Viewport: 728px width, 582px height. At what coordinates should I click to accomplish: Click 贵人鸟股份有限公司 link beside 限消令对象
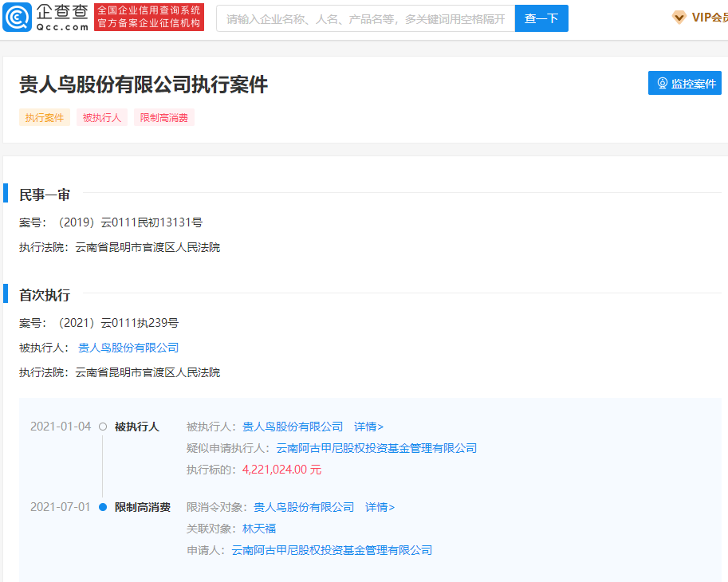pyautogui.click(x=304, y=507)
